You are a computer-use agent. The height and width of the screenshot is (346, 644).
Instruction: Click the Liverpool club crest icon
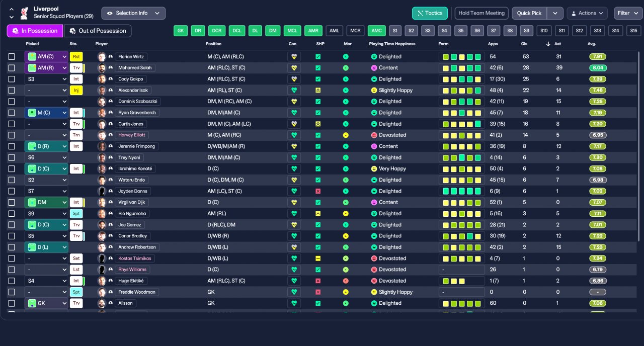(24, 13)
